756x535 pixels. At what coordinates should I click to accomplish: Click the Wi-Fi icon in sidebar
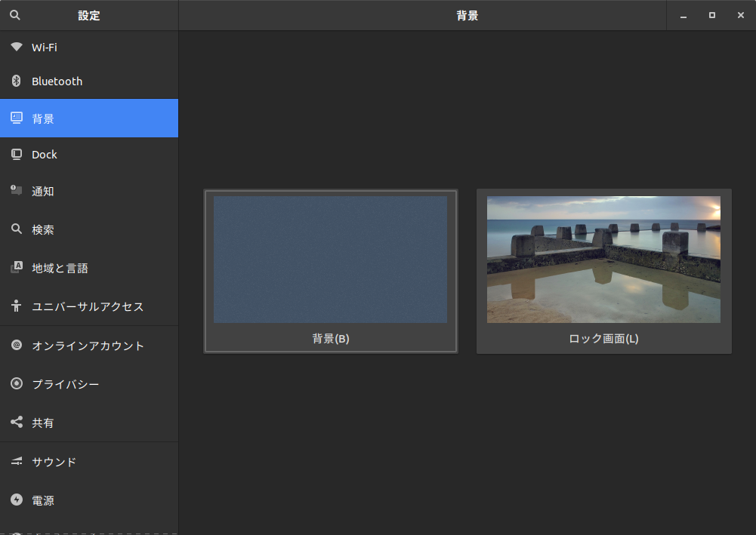pyautogui.click(x=17, y=47)
